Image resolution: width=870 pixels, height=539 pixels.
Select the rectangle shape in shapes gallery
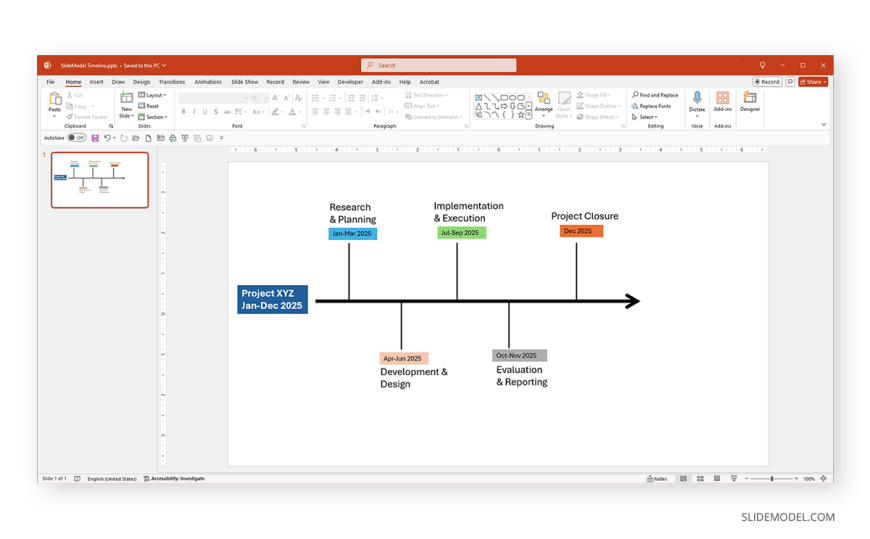pos(504,98)
